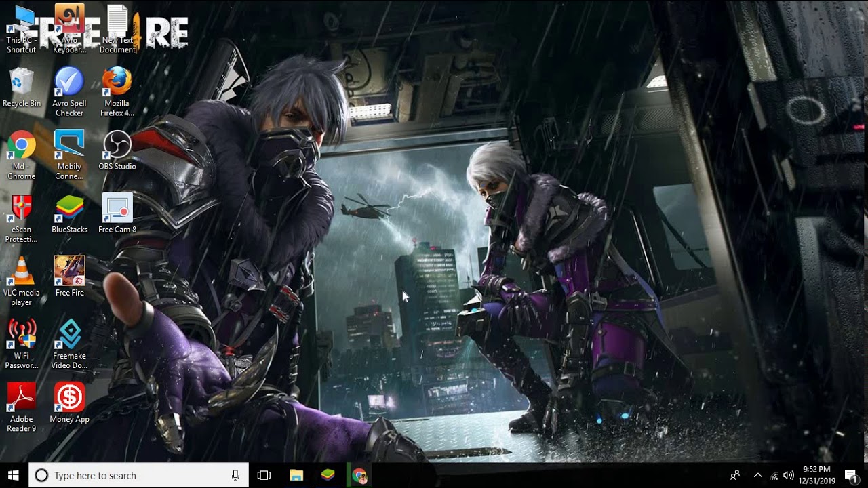The width and height of the screenshot is (868, 488).
Task: Open BlueStacks from the taskbar
Action: coord(328,475)
